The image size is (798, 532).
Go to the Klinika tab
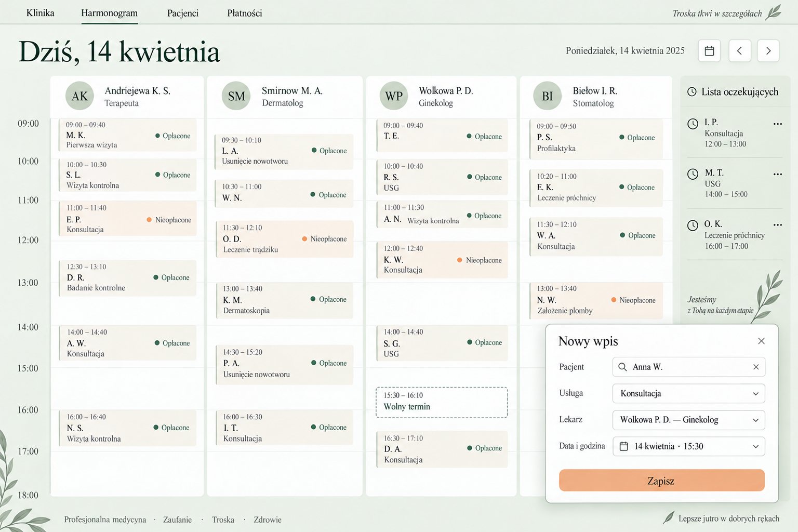point(40,13)
